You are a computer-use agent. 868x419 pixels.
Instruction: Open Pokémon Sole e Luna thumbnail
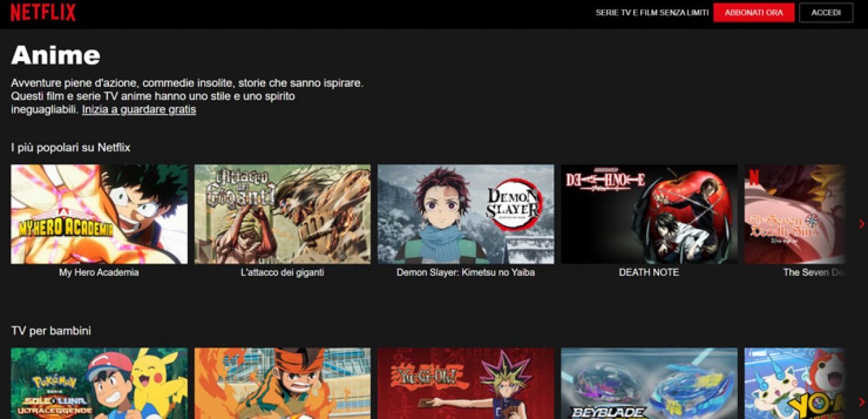point(99,384)
